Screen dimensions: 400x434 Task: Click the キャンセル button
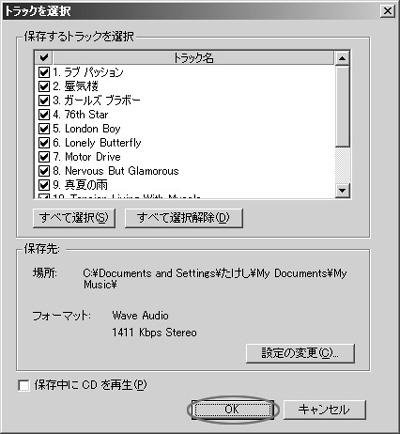[x=324, y=410]
